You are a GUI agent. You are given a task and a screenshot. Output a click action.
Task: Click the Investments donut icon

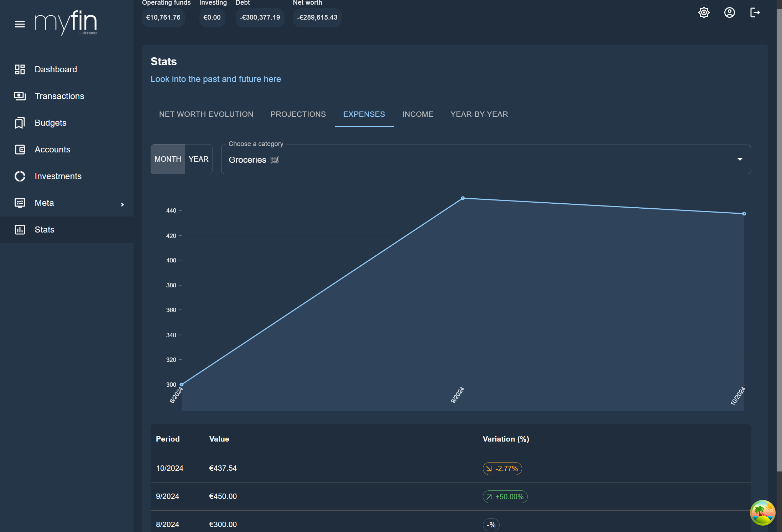20,176
